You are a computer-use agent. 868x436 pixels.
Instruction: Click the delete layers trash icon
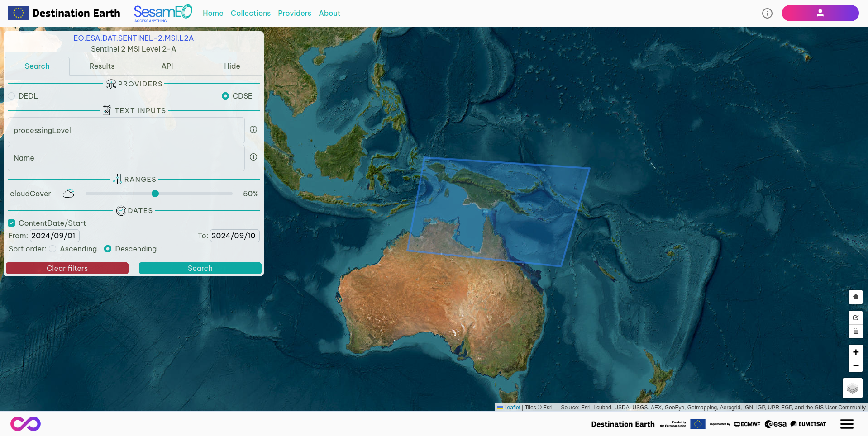tap(855, 331)
